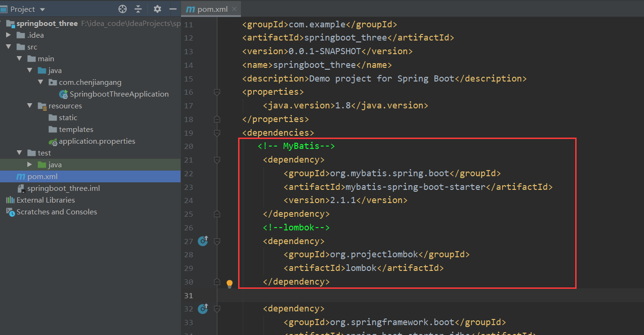Click the com.chenjiangang package icon
This screenshot has width=644, height=335.
click(53, 82)
